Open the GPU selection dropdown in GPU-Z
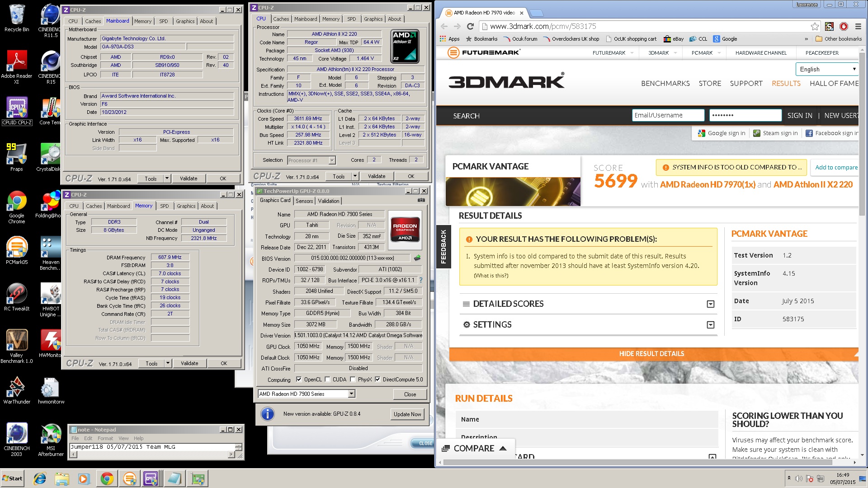868x488 pixels. 351,394
